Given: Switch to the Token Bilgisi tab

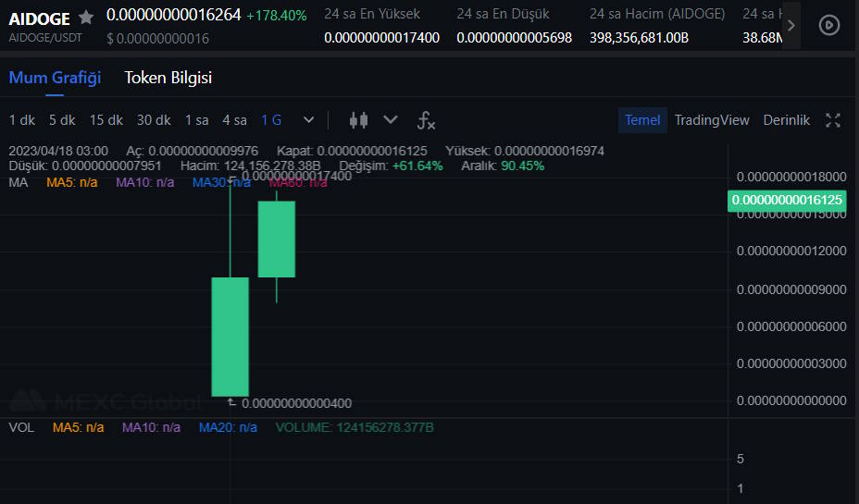Looking at the screenshot, I should pyautogui.click(x=168, y=78).
